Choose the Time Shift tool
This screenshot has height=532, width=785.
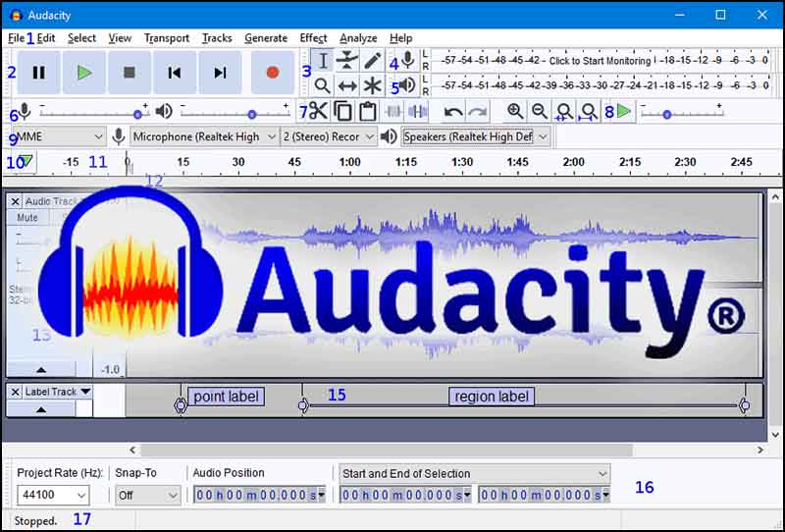(347, 85)
